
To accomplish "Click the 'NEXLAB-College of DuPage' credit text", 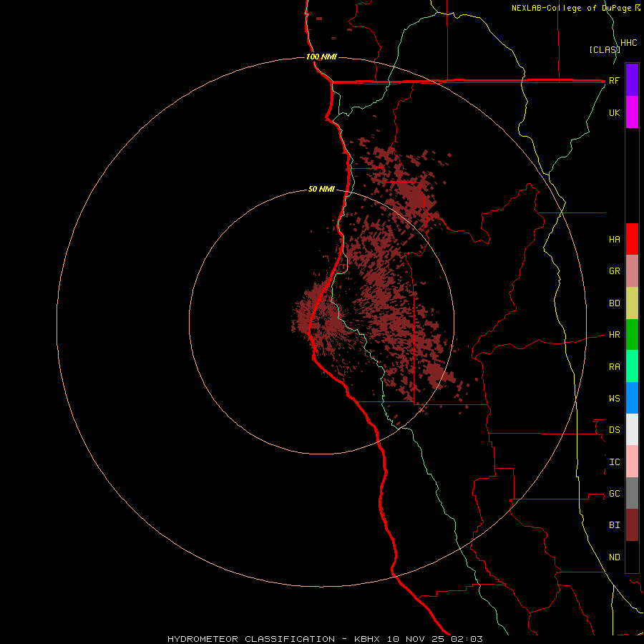I will coord(572,8).
